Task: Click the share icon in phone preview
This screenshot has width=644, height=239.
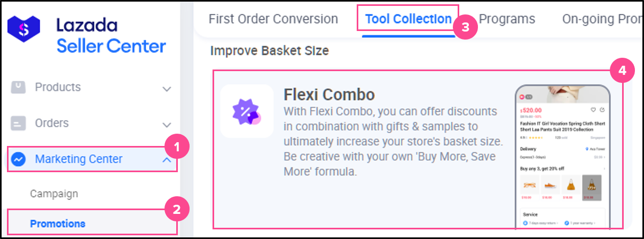Action: pyautogui.click(x=602, y=110)
